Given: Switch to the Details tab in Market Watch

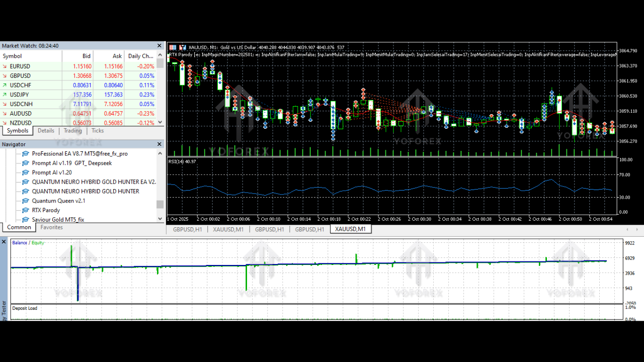Looking at the screenshot, I should pyautogui.click(x=46, y=131).
